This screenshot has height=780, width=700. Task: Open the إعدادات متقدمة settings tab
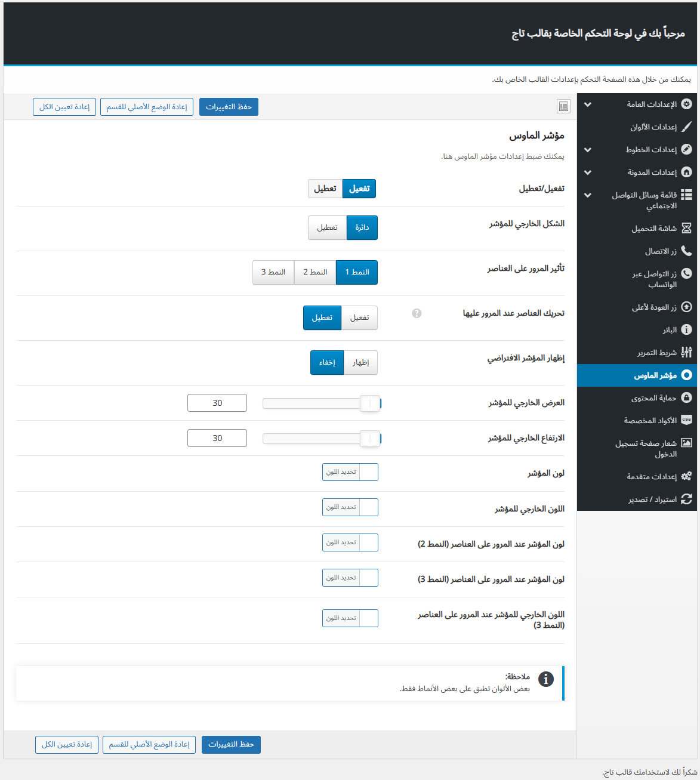(x=651, y=477)
